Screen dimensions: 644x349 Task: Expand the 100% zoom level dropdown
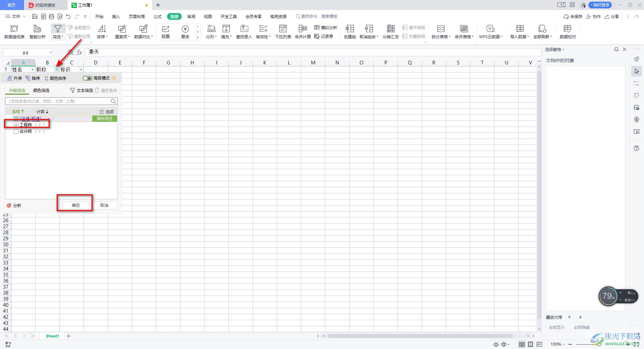click(x=564, y=344)
